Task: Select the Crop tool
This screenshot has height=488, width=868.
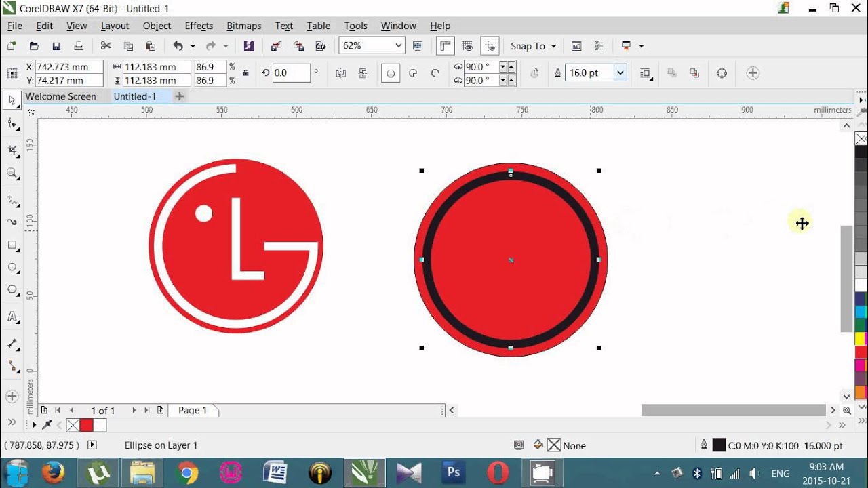Action: 12,150
